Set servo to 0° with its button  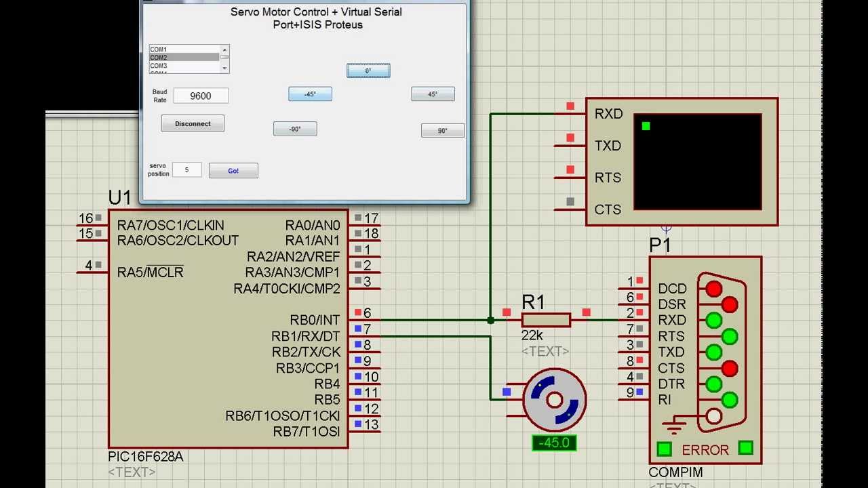click(x=368, y=70)
